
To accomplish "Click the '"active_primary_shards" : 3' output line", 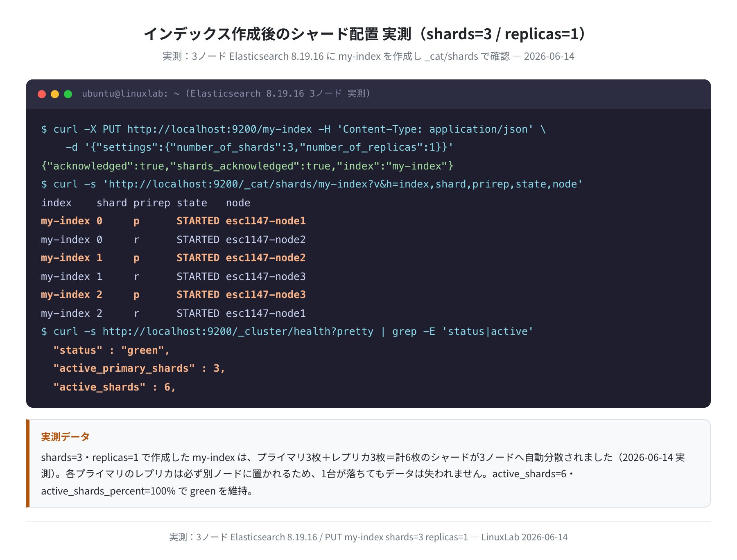I will point(139,368).
